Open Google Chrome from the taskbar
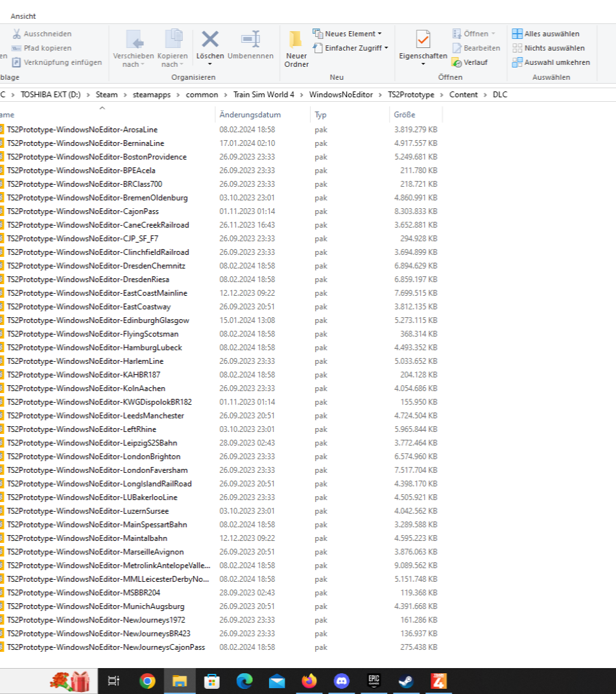The height and width of the screenshot is (694, 616). coord(147,681)
